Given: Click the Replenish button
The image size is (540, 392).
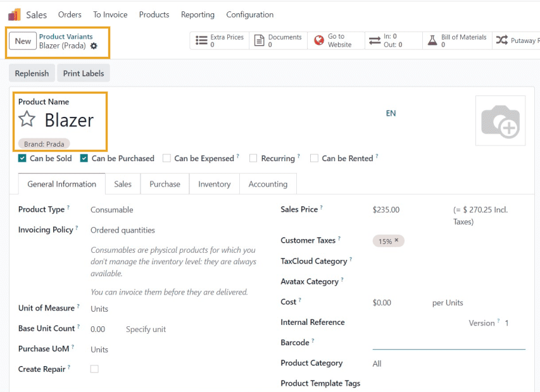Looking at the screenshot, I should pyautogui.click(x=32, y=73).
